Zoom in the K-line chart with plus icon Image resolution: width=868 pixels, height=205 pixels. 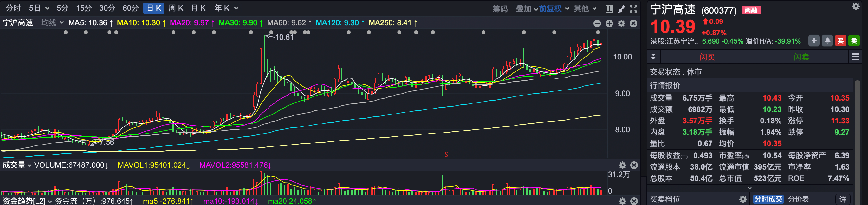click(609, 23)
